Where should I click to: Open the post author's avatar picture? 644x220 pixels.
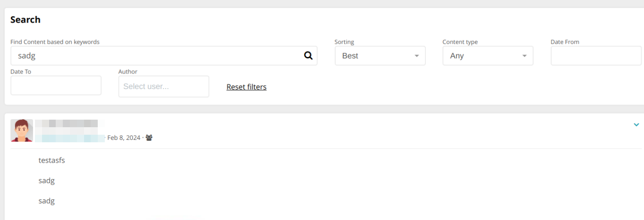[22, 130]
